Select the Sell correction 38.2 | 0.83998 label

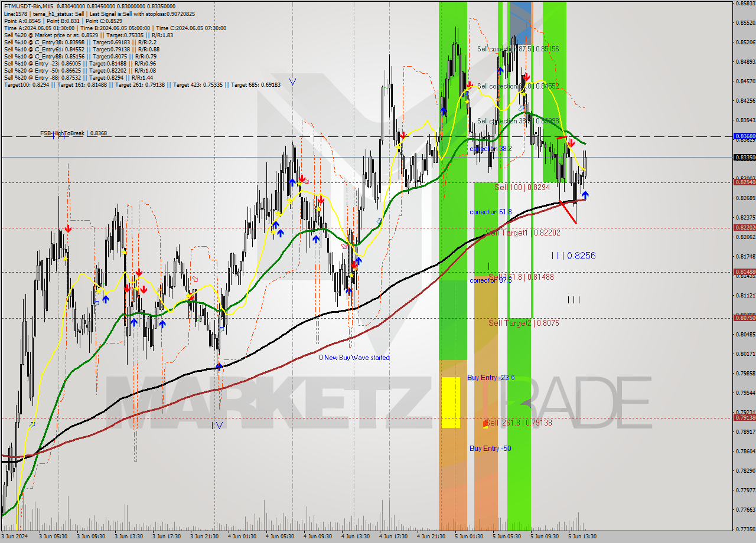tap(518, 121)
